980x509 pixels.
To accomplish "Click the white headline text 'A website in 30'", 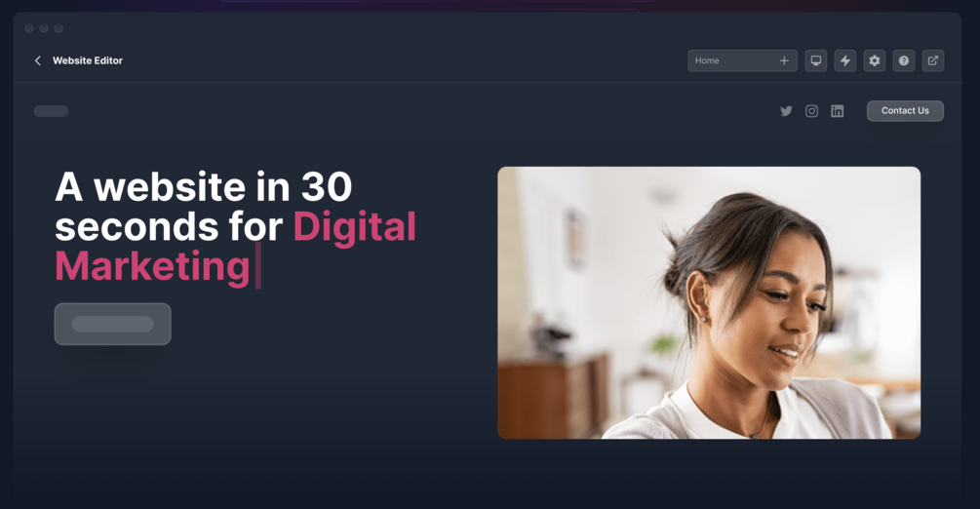I will [x=204, y=187].
